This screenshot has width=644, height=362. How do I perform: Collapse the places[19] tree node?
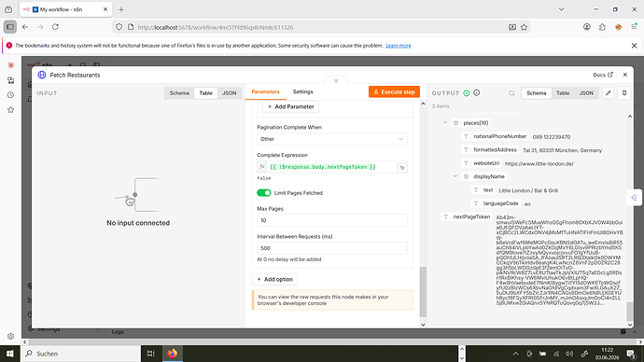pos(445,123)
